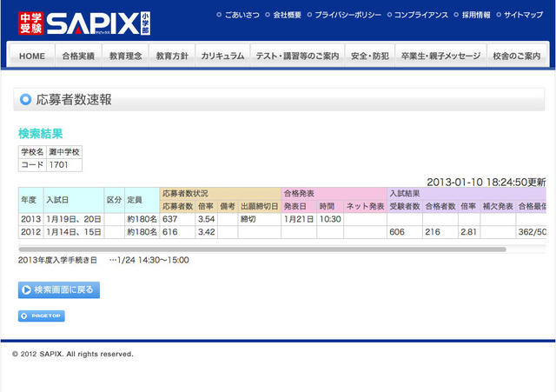
Task: Open the テスト・講習等のご案内 tab
Action: [x=297, y=56]
